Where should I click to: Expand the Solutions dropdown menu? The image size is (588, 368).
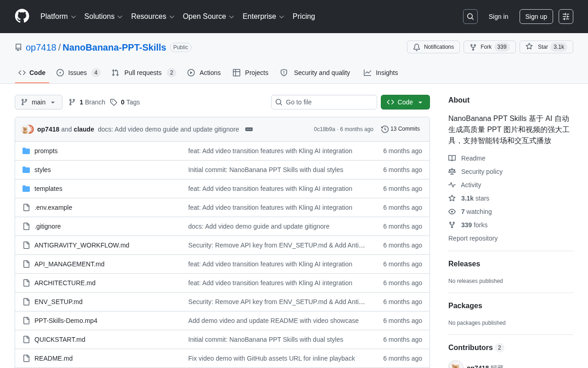[103, 17]
